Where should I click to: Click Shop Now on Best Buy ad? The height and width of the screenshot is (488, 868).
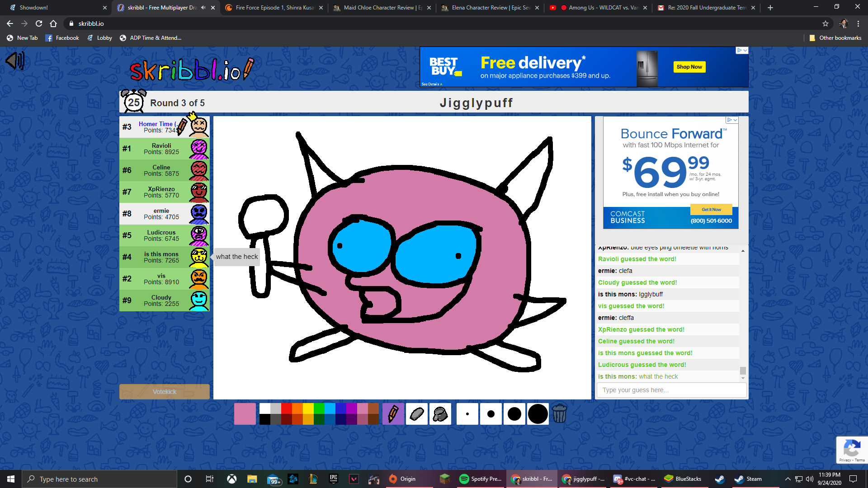[689, 67]
